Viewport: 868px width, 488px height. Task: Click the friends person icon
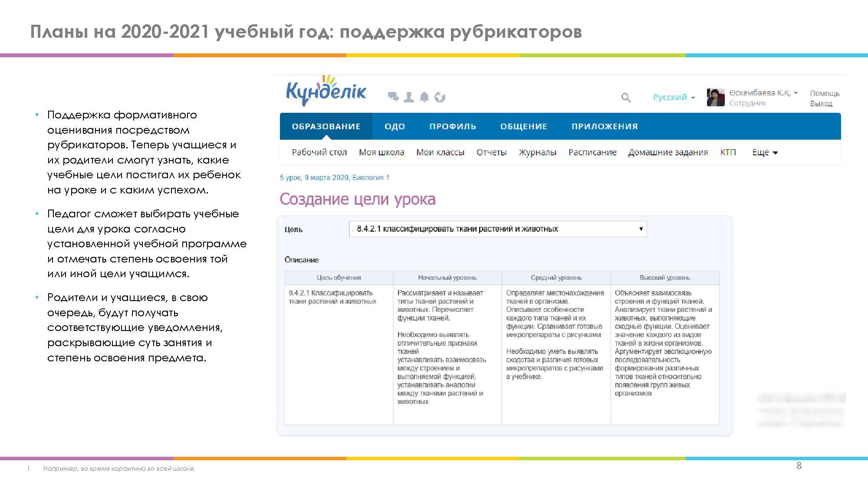408,97
